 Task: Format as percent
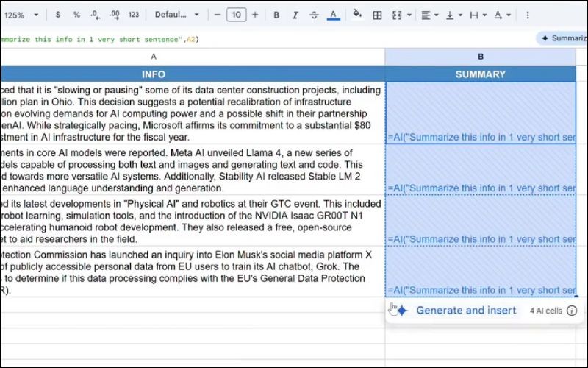77,15
